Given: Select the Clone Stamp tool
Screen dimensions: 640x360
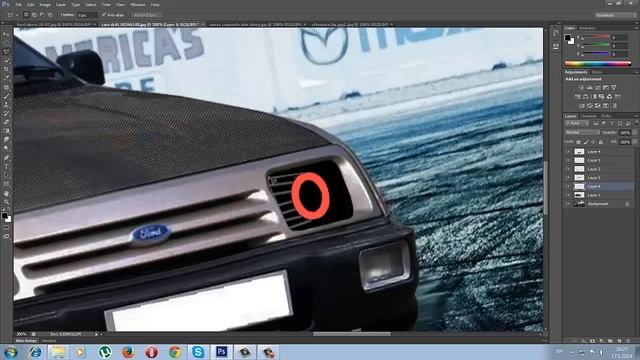Looking at the screenshot, I should [x=6, y=104].
